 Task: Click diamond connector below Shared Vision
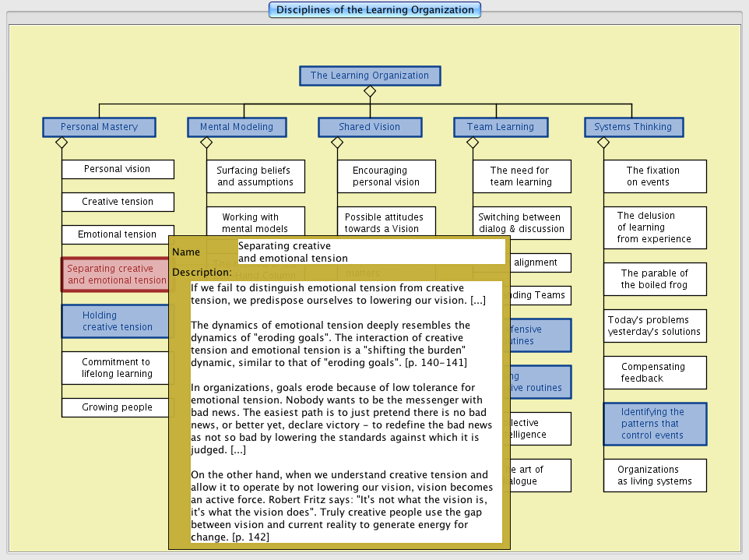[337, 143]
